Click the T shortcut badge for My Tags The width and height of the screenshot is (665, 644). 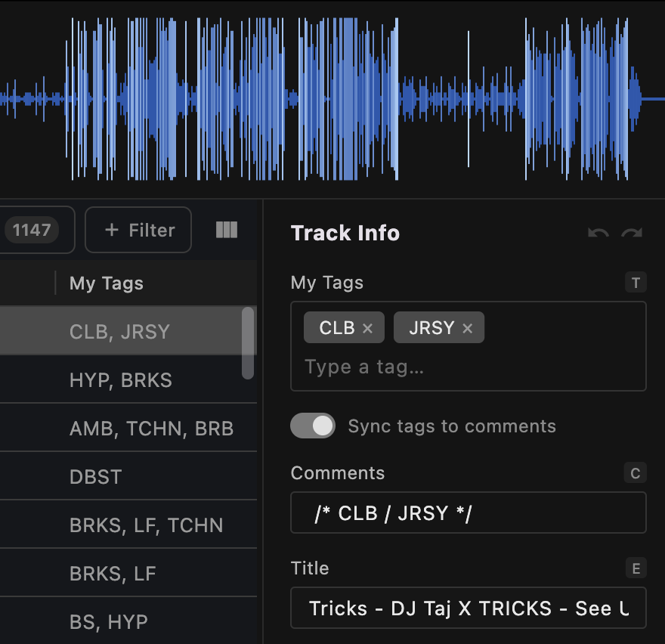[636, 283]
